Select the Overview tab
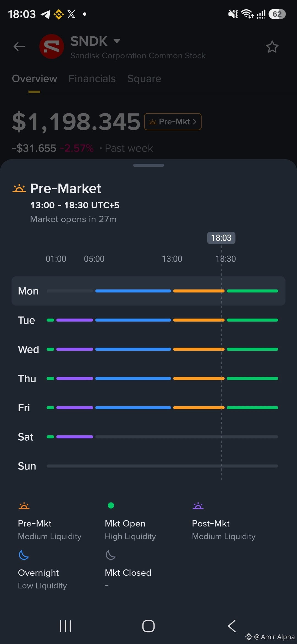This screenshot has height=644, width=297. 34,79
